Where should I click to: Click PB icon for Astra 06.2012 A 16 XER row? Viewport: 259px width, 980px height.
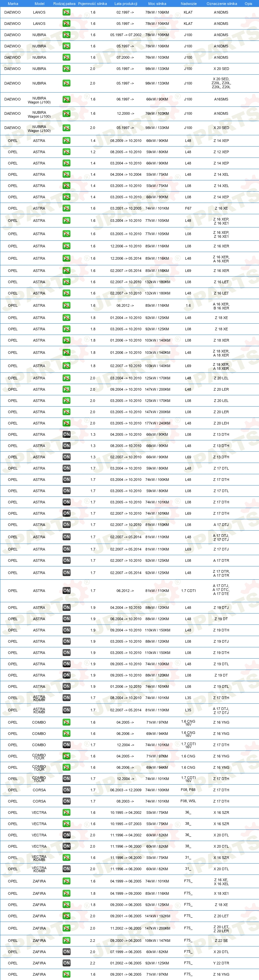[67, 305]
